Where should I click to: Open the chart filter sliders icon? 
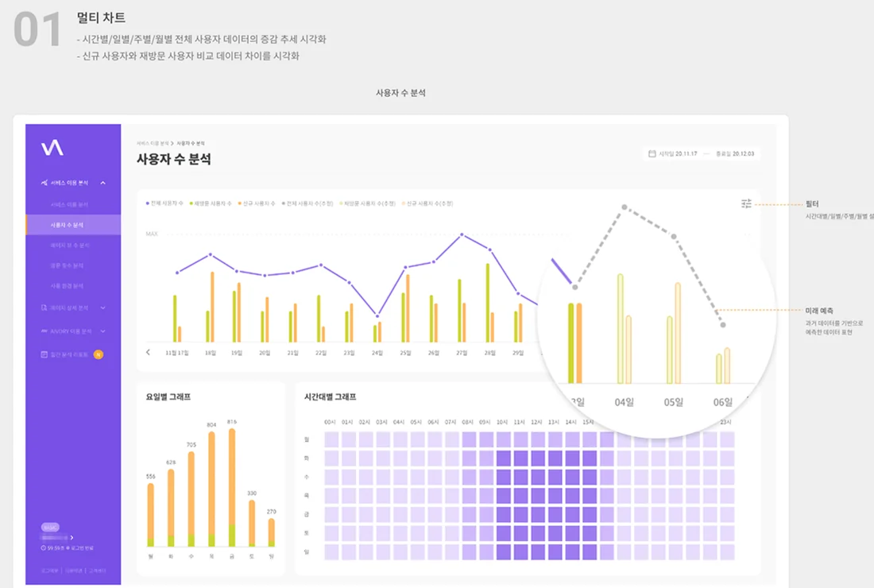coord(746,203)
